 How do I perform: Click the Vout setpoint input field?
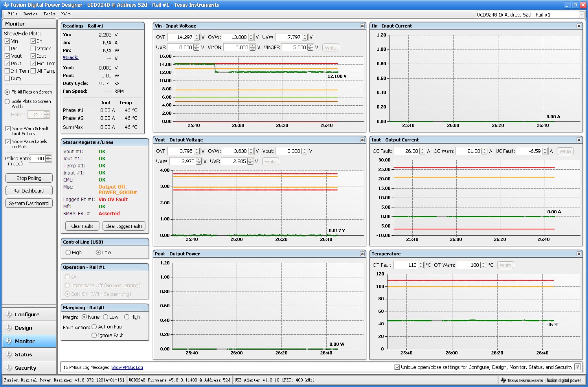pos(288,151)
